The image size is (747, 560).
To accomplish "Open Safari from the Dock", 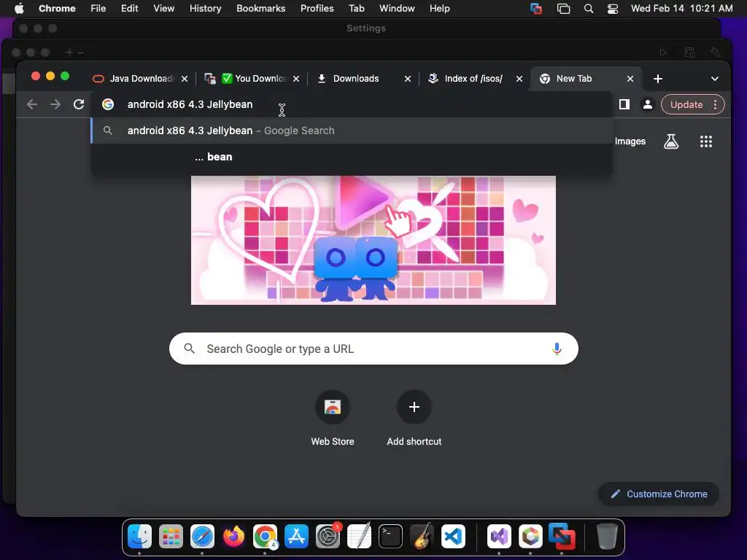I will (x=203, y=536).
